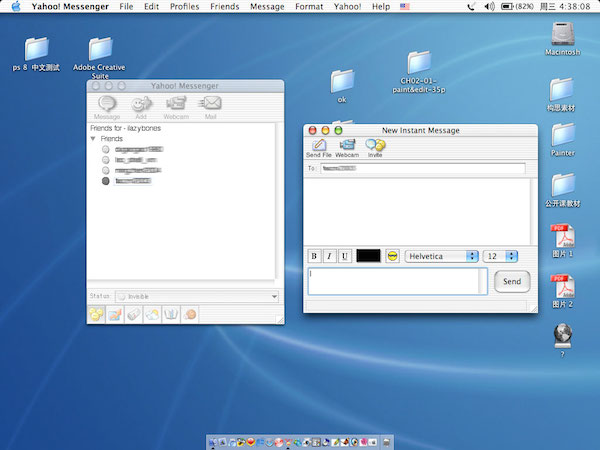Open the sunglasses emoticon picker

tap(392, 256)
